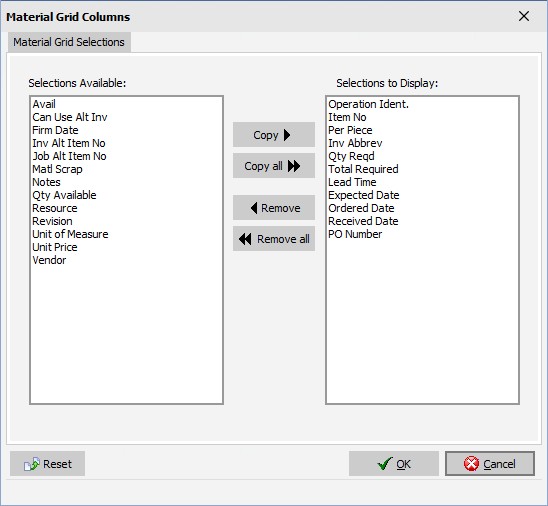This screenshot has width=548, height=506.
Task: Select Operation Ident. in display list
Action: [368, 104]
